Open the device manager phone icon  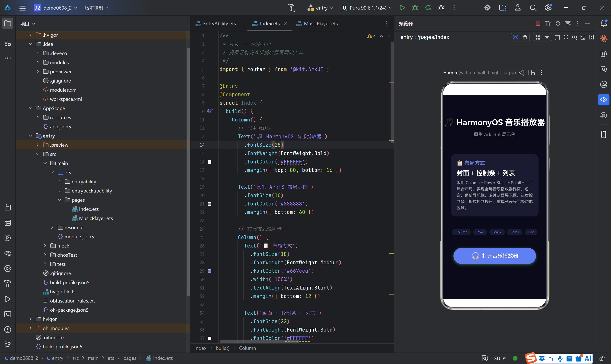click(x=604, y=134)
